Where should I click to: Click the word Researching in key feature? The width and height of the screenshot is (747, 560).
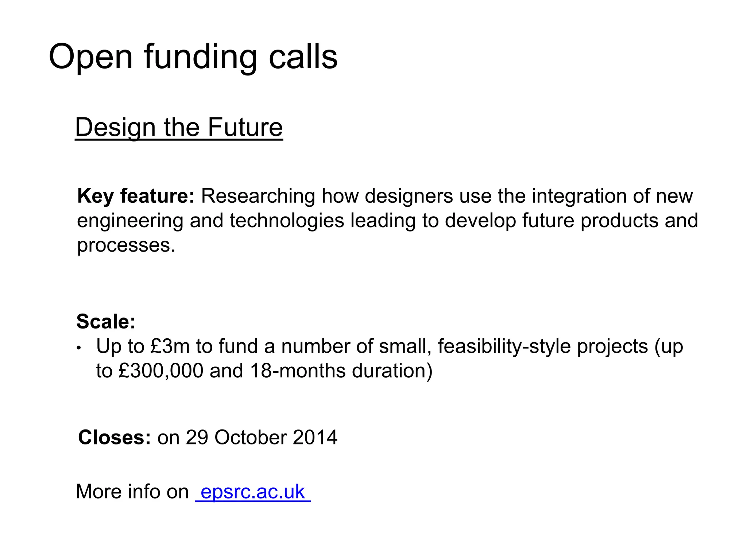coord(258,196)
